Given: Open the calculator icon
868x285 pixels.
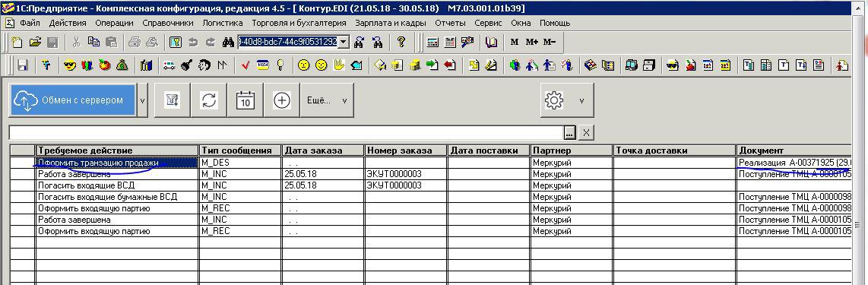Looking at the screenshot, I should [433, 42].
